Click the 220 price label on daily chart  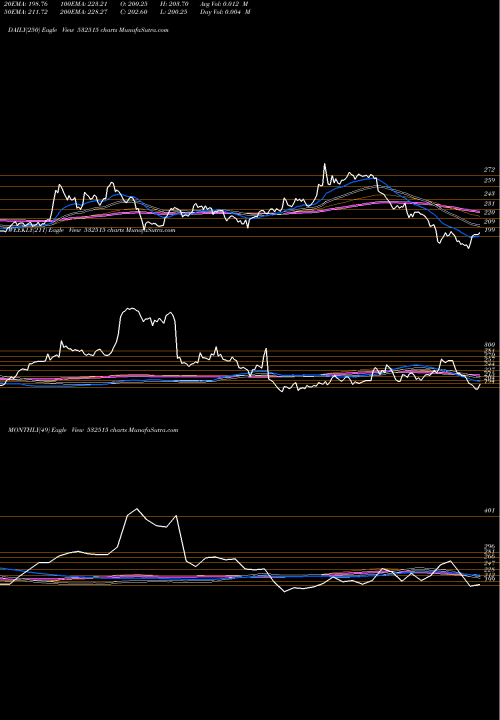click(489, 213)
